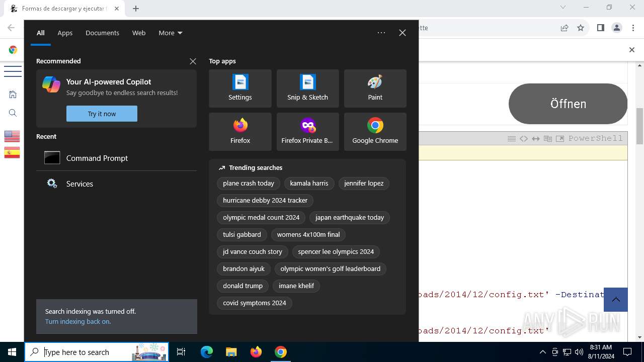Viewport: 644px width, 362px height.
Task: Click the back-to-top arrow button
Action: 616,300
